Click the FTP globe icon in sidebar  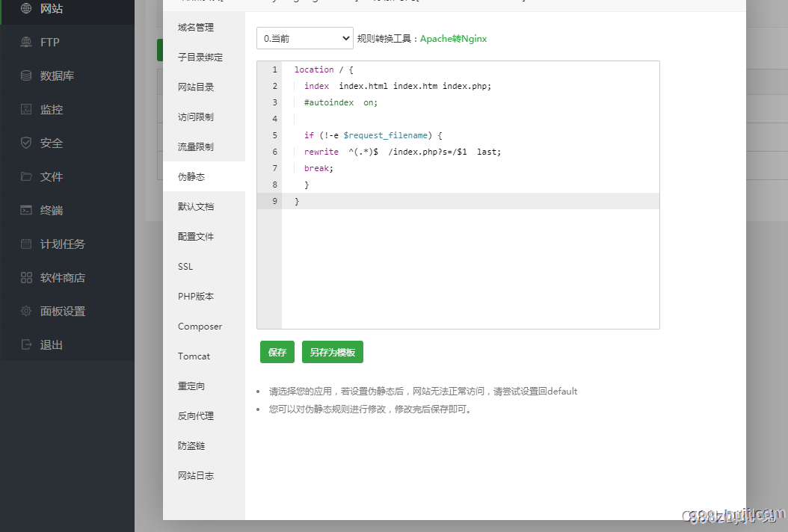(26, 42)
